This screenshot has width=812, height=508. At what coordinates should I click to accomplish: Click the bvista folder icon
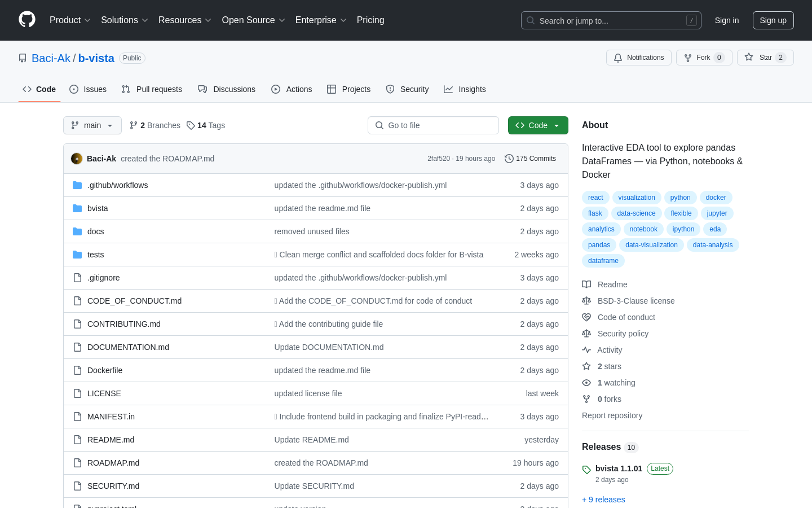pyautogui.click(x=77, y=208)
